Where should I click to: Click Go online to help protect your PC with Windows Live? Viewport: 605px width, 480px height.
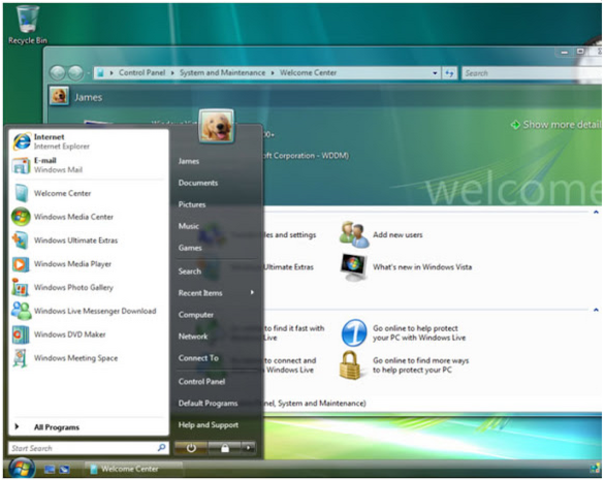419,333
